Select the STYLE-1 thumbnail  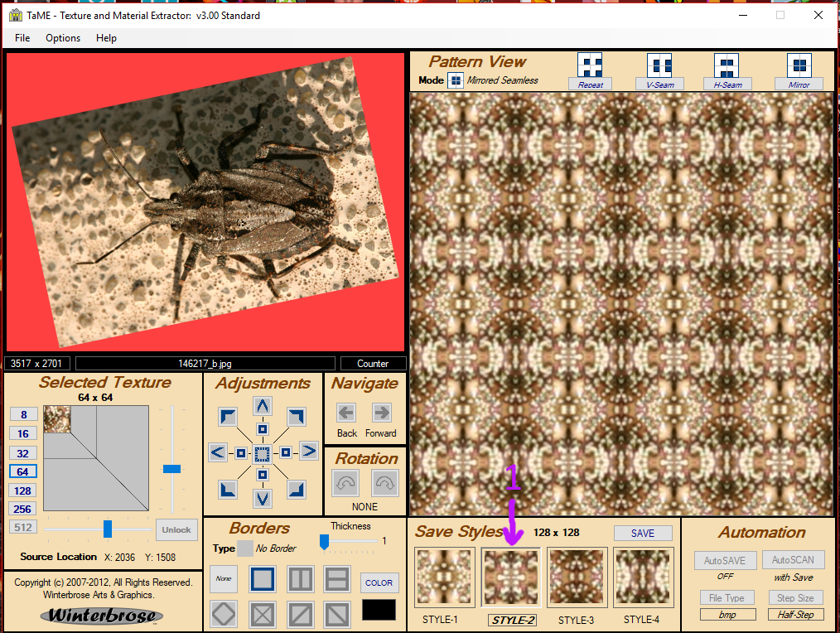444,577
